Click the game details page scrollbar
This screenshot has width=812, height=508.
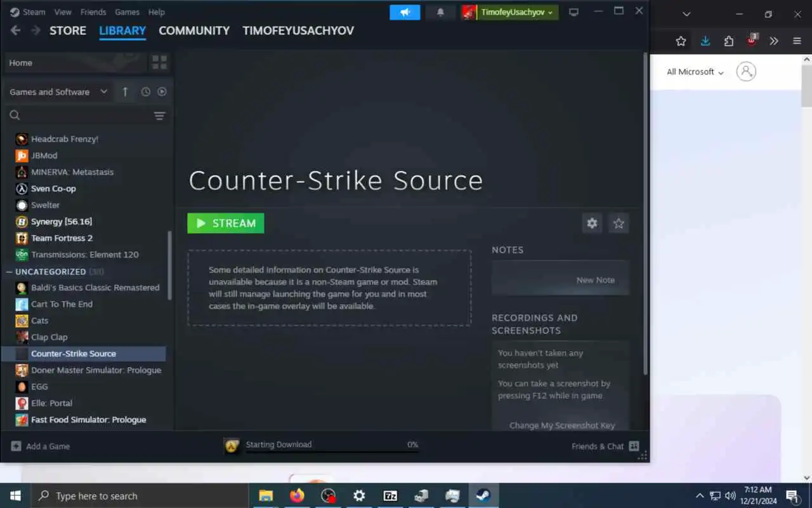click(x=646, y=213)
